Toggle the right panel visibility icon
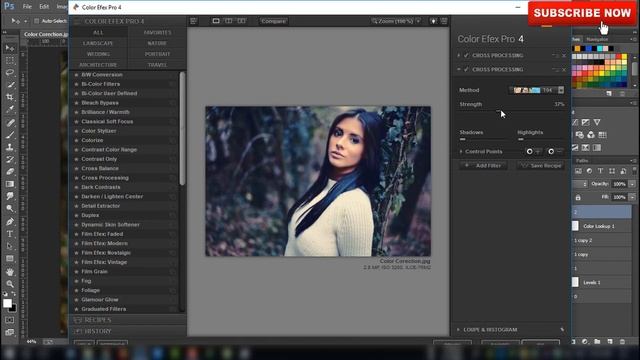This screenshot has height=360, width=640. pos(444,21)
